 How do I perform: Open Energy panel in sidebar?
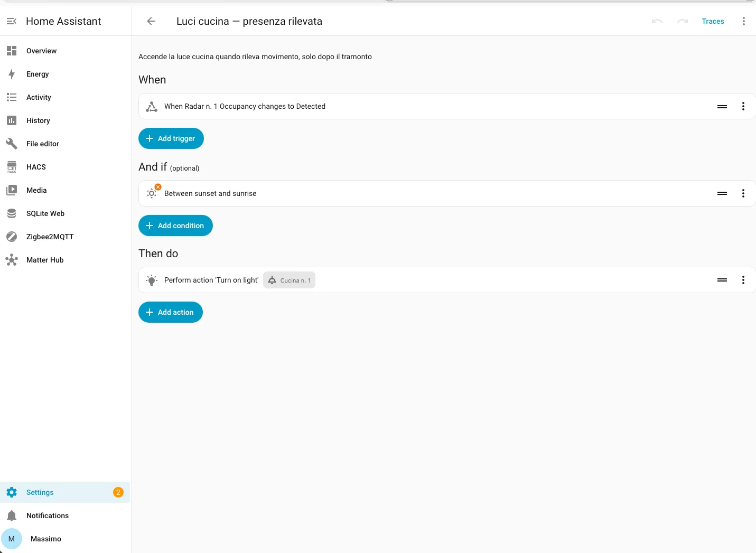tap(66, 74)
